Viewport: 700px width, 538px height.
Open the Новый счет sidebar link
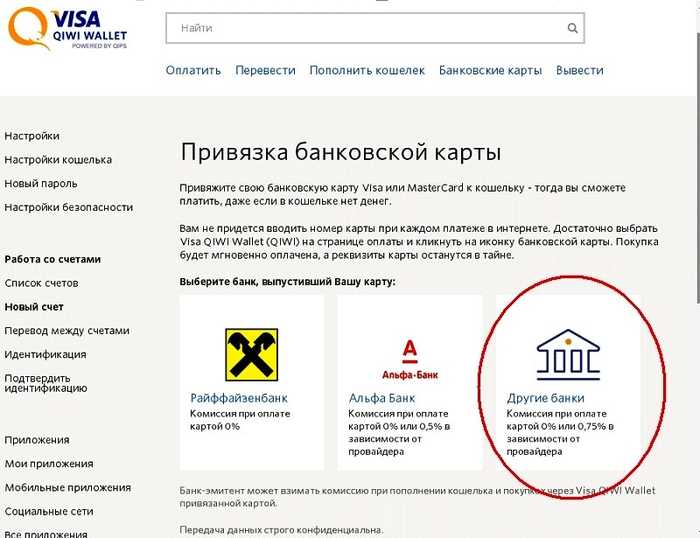point(34,307)
